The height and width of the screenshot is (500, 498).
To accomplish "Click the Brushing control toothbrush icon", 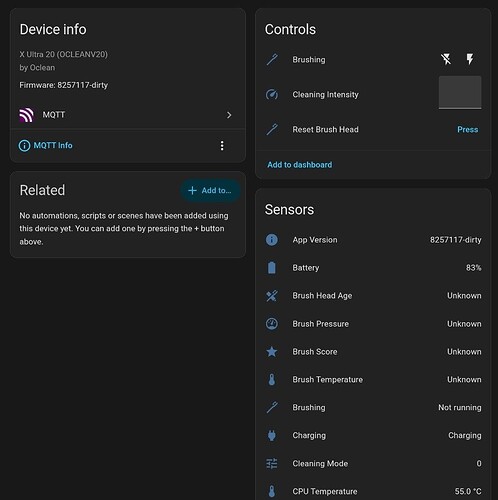I will [x=272, y=60].
